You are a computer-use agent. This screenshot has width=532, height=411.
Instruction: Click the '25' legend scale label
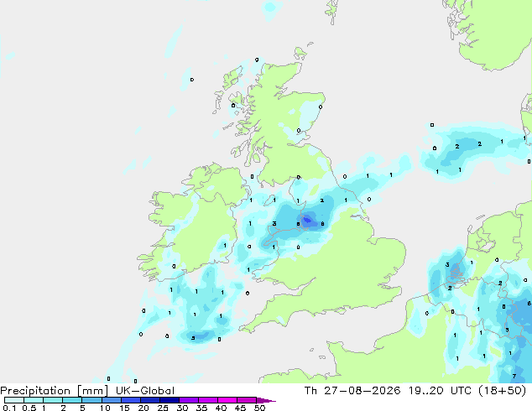[x=163, y=408]
